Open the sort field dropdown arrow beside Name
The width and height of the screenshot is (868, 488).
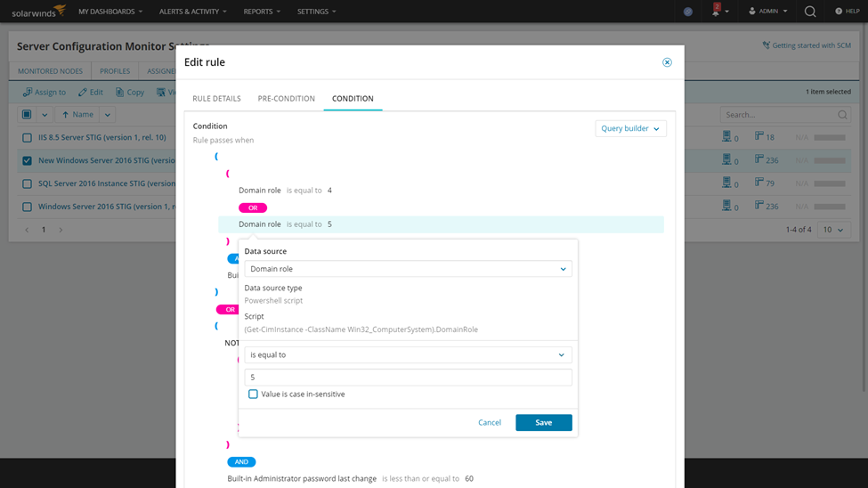(x=108, y=115)
